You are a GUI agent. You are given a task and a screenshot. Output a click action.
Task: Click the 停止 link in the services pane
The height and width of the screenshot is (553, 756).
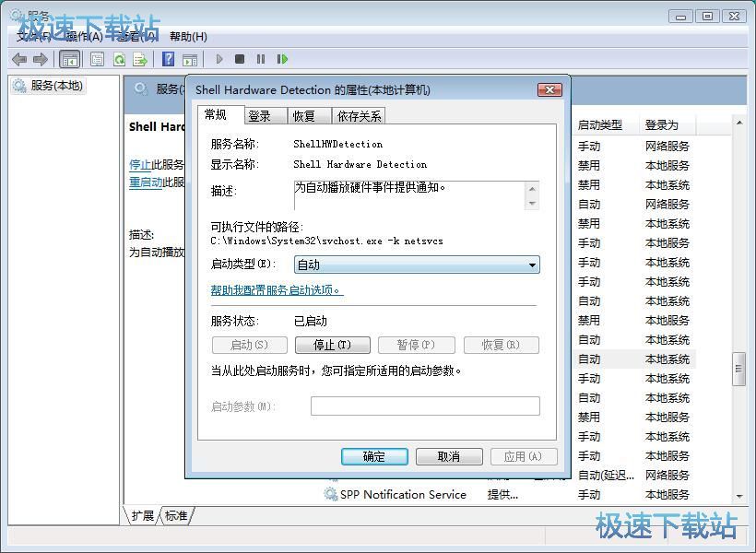pos(140,164)
